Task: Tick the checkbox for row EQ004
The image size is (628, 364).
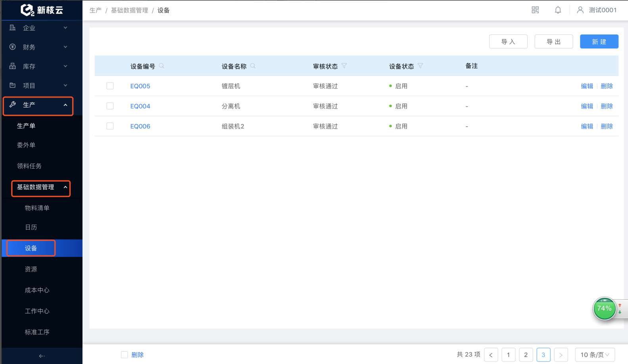Action: click(110, 106)
